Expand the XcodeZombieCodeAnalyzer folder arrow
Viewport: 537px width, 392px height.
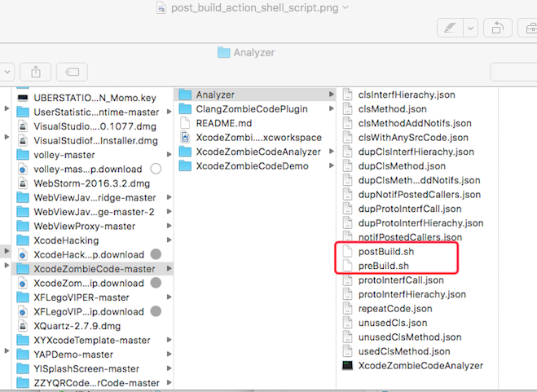[331, 151]
